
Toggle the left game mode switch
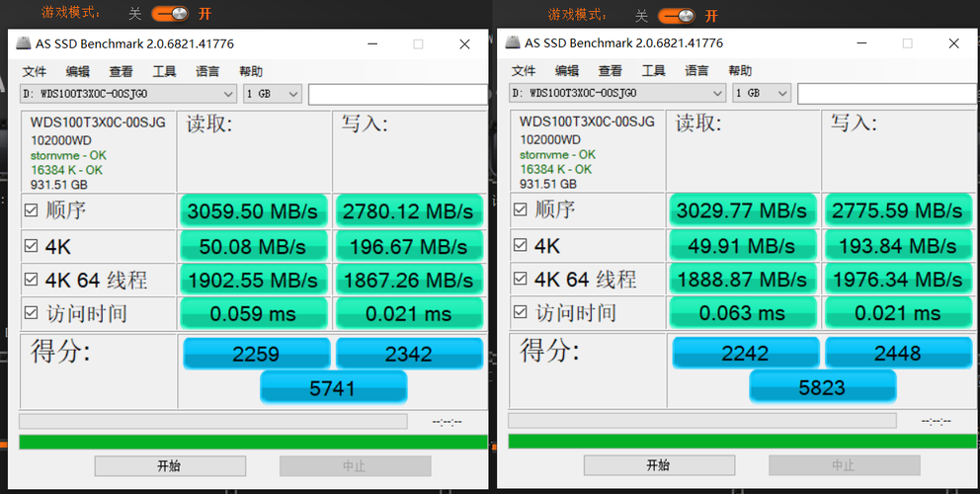click(x=169, y=14)
